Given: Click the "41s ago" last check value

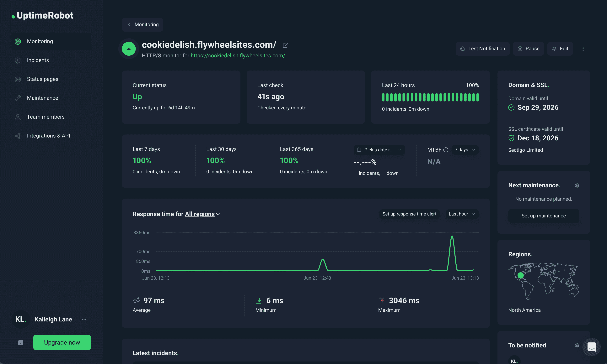Looking at the screenshot, I should click(271, 97).
